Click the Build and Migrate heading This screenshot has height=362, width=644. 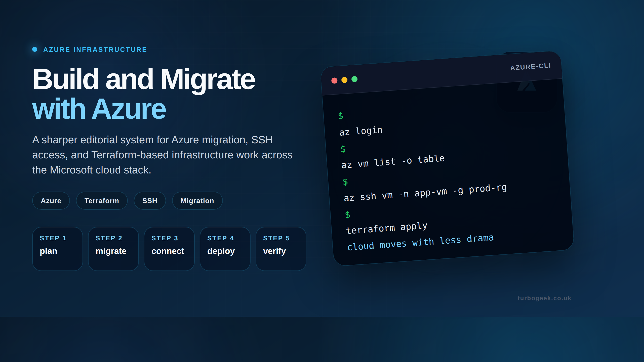pyautogui.click(x=143, y=80)
